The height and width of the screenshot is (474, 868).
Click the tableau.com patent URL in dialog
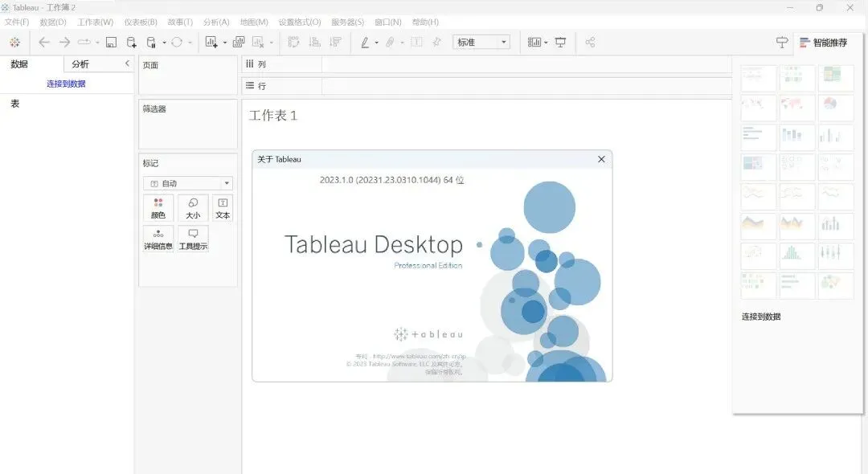419,356
